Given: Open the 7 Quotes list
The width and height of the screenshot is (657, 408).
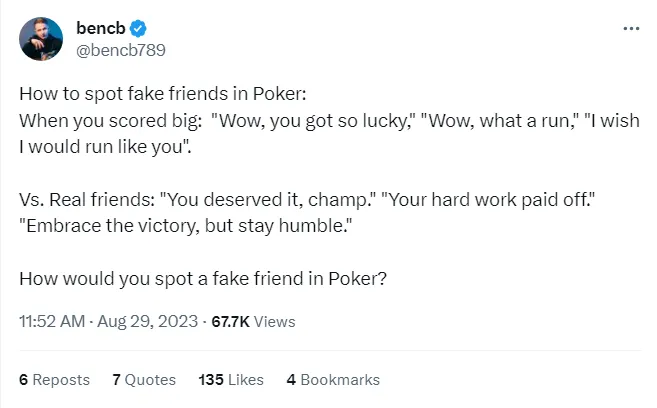Looking at the screenshot, I should tap(144, 380).
